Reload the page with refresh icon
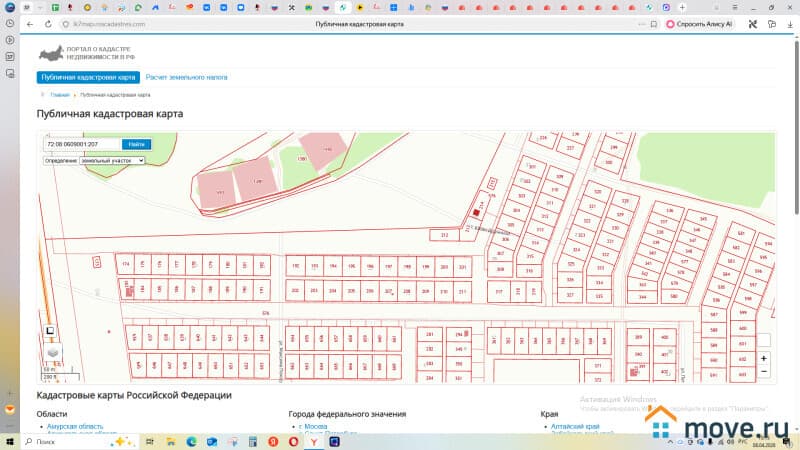 click(48, 23)
